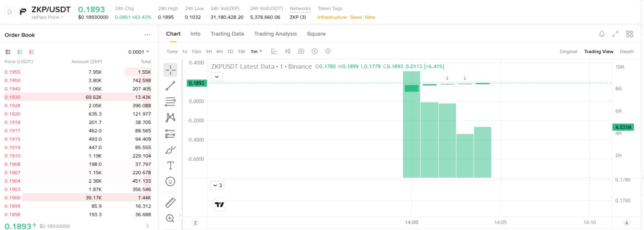The height and width of the screenshot is (230, 644).
Task: Select the crosshair cursor tool
Action: [x=170, y=70]
